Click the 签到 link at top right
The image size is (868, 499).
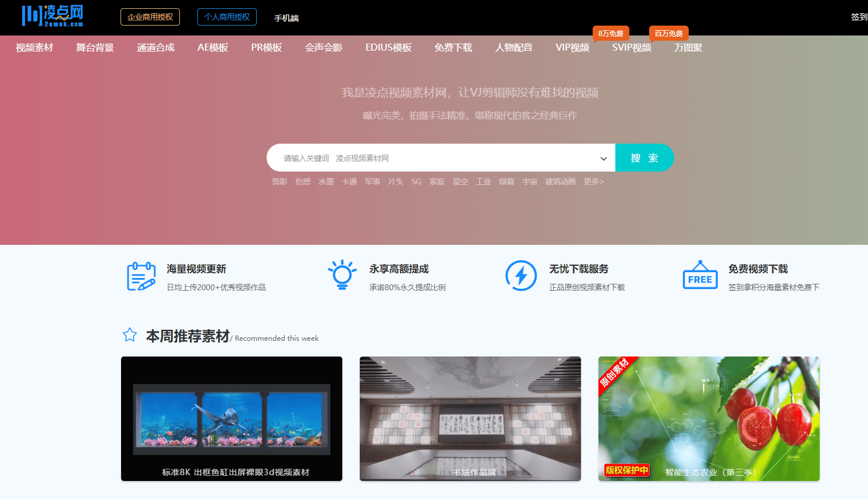(859, 17)
